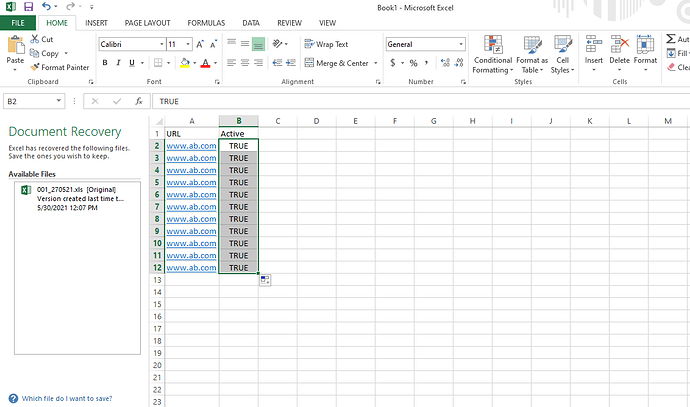The height and width of the screenshot is (407, 690).
Task: Open the Font Color dropdown arrow
Action: pos(215,63)
